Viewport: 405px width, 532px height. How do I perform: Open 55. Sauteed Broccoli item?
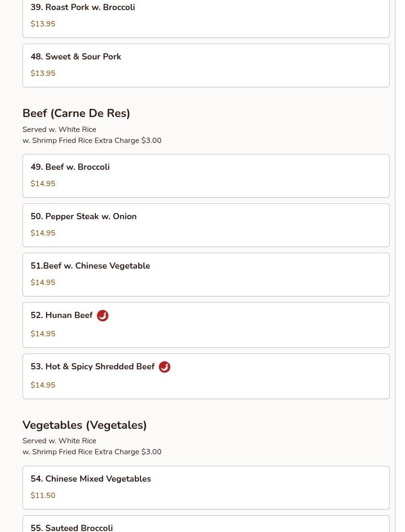click(206, 524)
